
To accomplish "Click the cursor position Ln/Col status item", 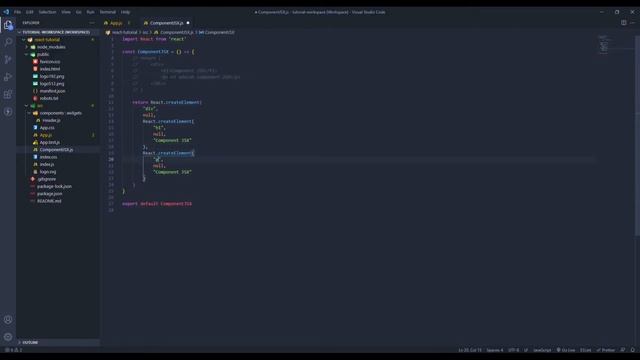I will [470, 350].
